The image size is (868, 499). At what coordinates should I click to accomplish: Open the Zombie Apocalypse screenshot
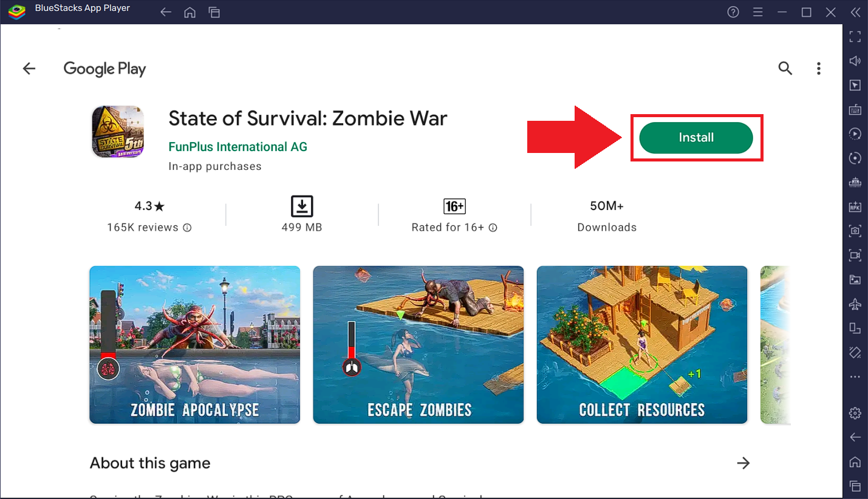[195, 345]
